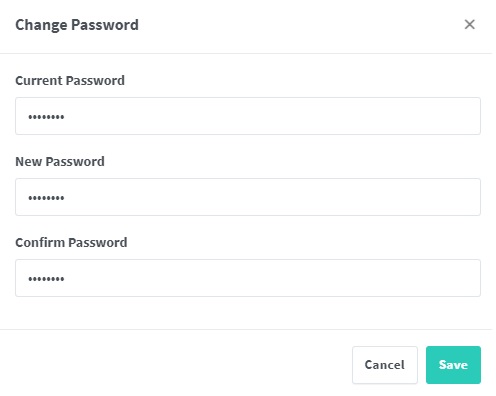Focus the Confirm Password input field
Image resolution: width=496 pixels, height=396 pixels.
tap(248, 278)
